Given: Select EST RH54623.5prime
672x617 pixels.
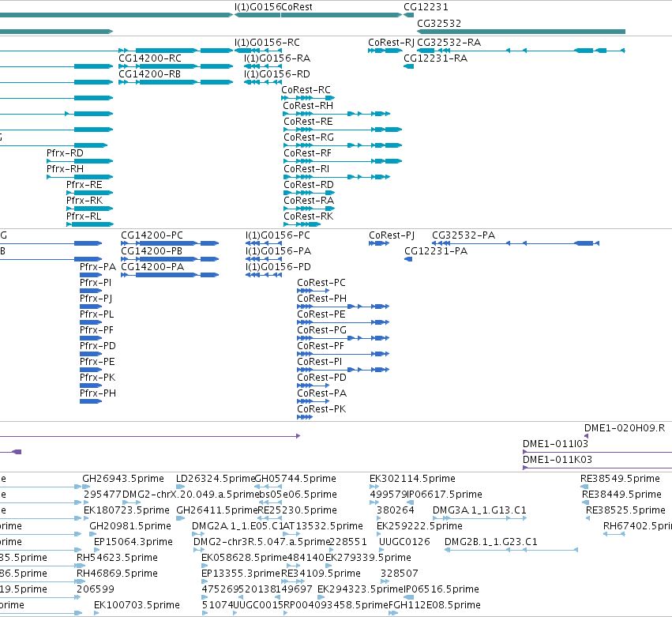Looking at the screenshot, I should pyautogui.click(x=81, y=566).
